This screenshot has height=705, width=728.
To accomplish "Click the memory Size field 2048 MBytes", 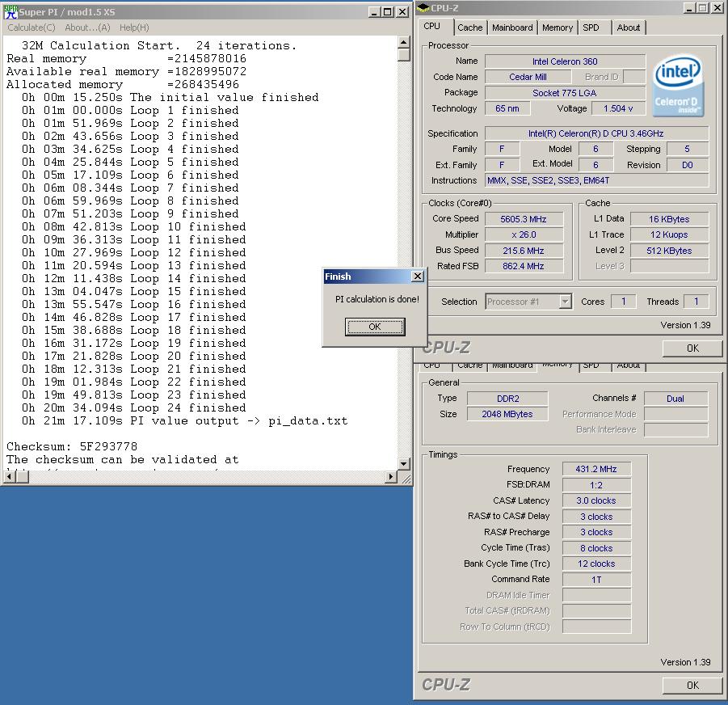I will pos(507,414).
